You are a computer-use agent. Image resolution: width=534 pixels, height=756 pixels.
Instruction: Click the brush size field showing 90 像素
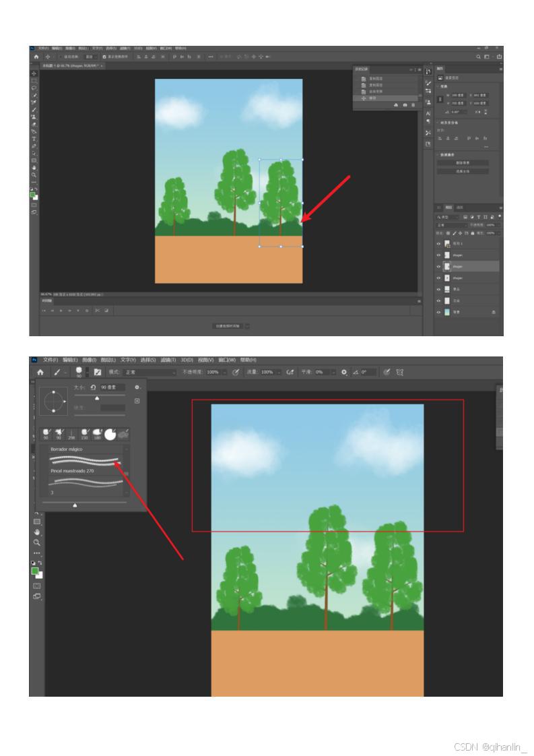[112, 387]
